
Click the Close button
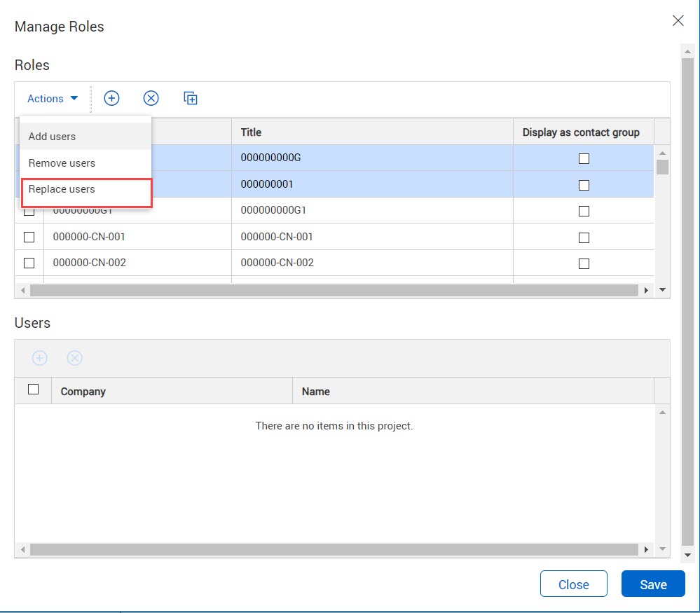coord(573,584)
